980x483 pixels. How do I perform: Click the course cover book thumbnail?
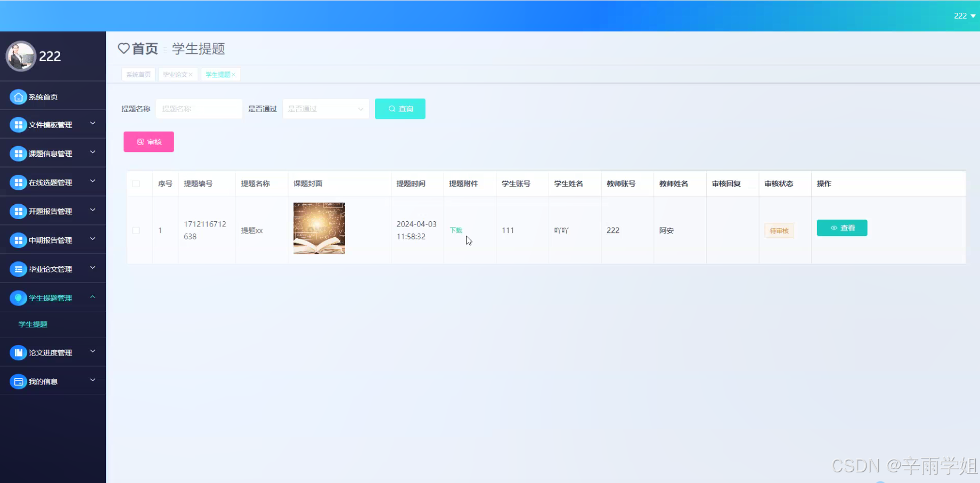[x=318, y=228]
